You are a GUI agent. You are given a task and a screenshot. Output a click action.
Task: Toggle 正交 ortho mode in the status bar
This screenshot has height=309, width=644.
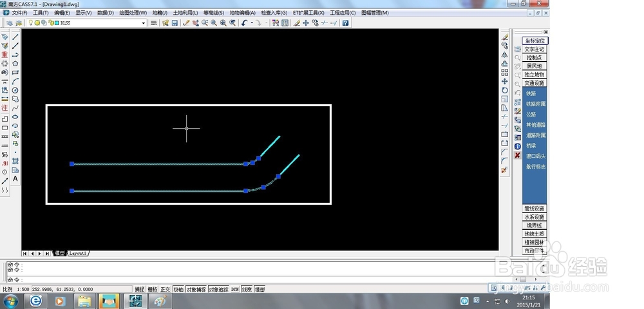pyautogui.click(x=165, y=289)
